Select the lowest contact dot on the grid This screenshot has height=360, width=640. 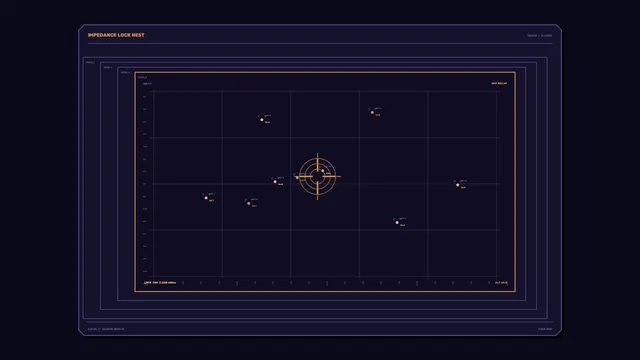pyautogui.click(x=397, y=222)
